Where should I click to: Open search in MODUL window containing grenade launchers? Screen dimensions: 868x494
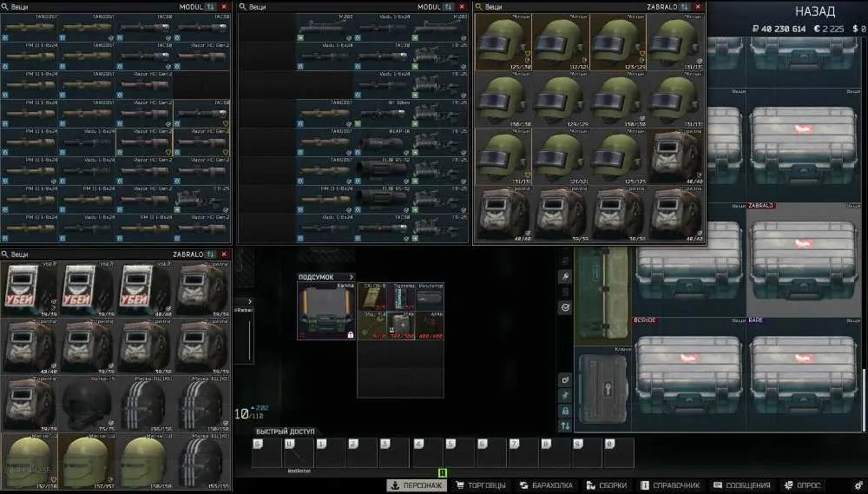[242, 7]
